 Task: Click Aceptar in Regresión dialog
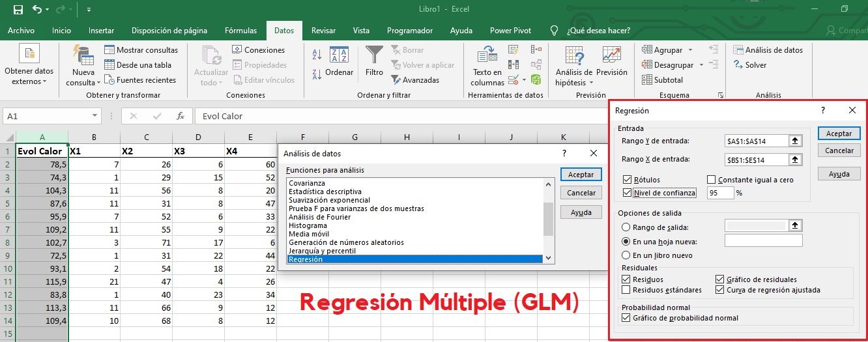839,133
